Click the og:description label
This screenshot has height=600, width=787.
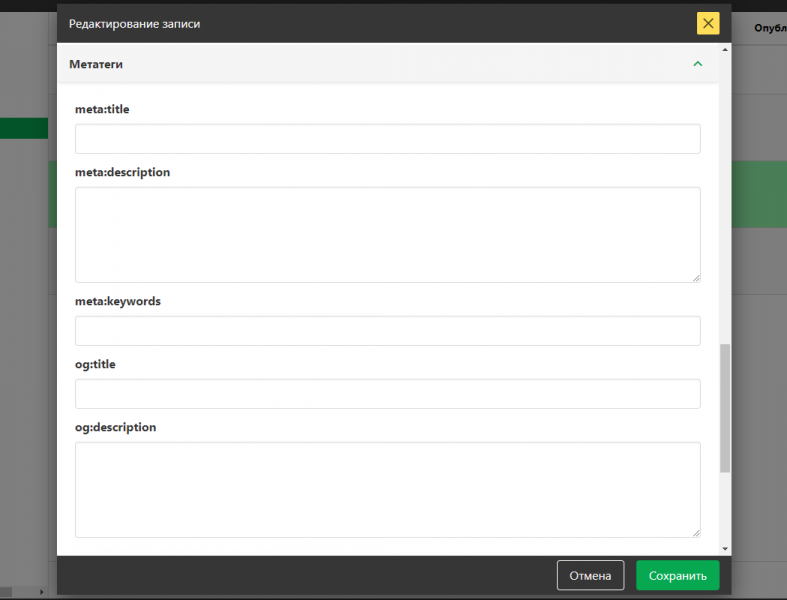pyautogui.click(x=115, y=427)
